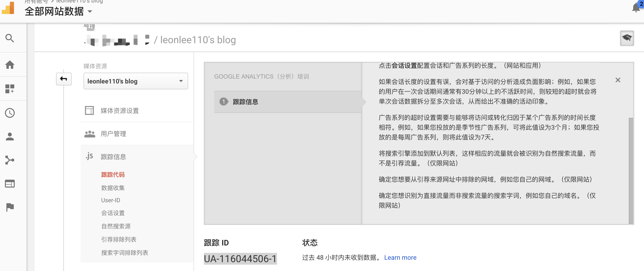The image size is (644, 271).
Task: Select 引荐排除列表 submenu item
Action: click(x=119, y=240)
